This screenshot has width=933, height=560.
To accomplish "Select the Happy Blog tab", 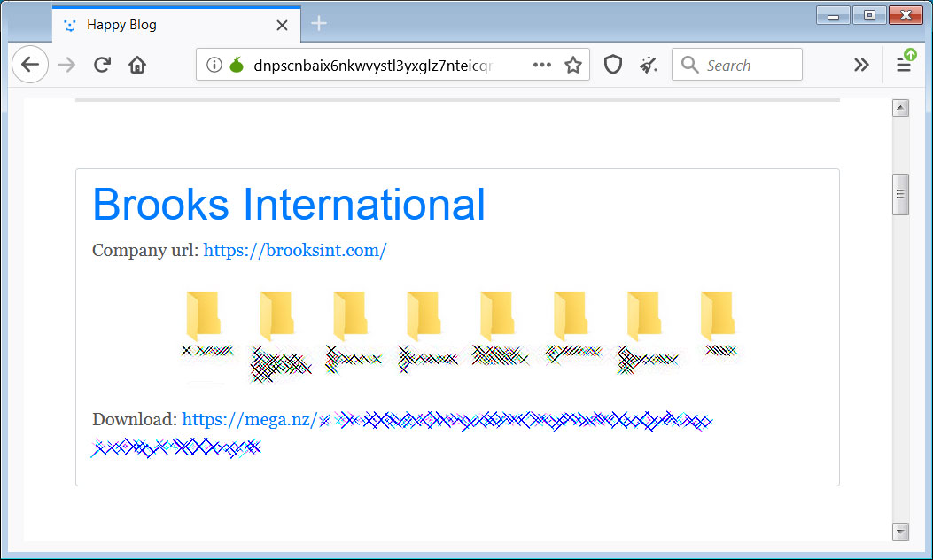I will click(x=176, y=25).
